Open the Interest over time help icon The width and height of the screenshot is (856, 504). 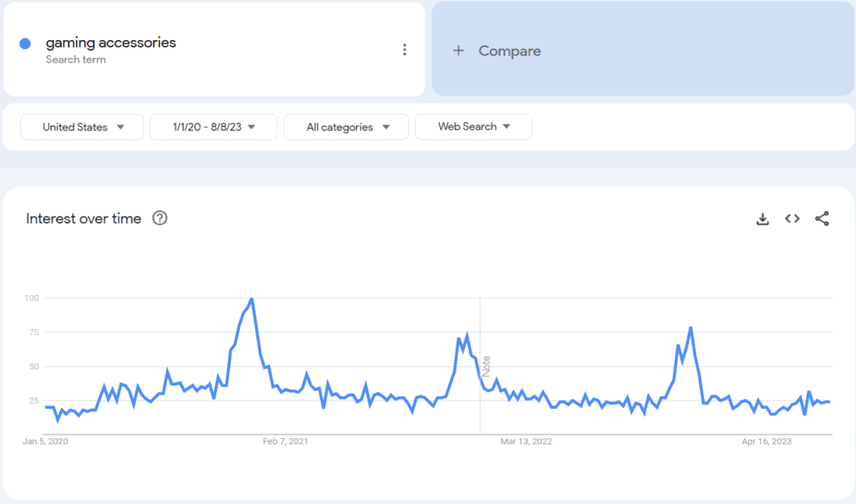click(x=160, y=218)
